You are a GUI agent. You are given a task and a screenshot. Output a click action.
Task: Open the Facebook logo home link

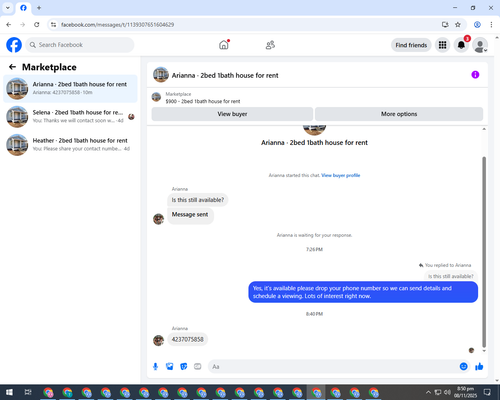(14, 45)
